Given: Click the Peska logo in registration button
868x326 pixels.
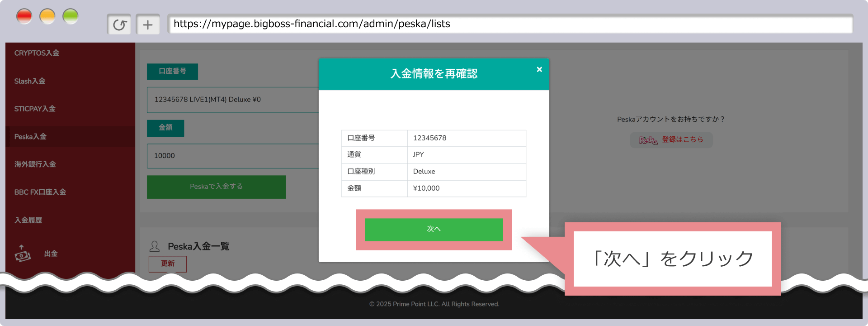Looking at the screenshot, I should pos(648,140).
